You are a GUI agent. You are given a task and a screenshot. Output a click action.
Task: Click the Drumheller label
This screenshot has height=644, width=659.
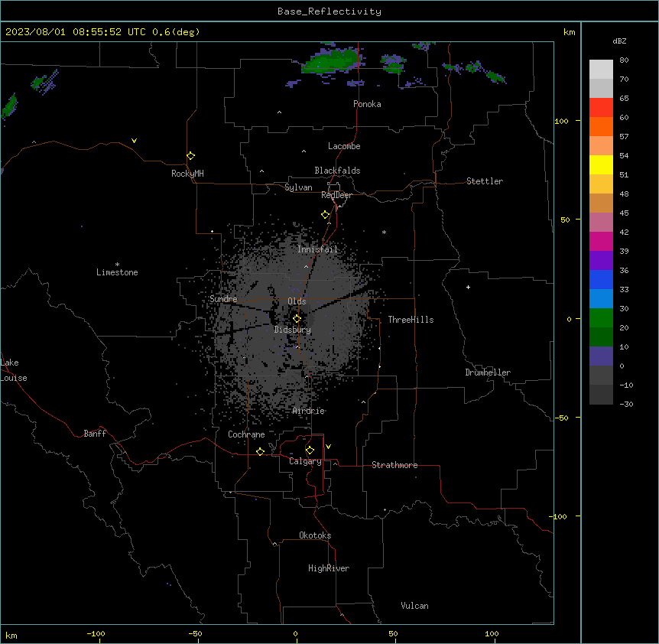pyautogui.click(x=488, y=372)
